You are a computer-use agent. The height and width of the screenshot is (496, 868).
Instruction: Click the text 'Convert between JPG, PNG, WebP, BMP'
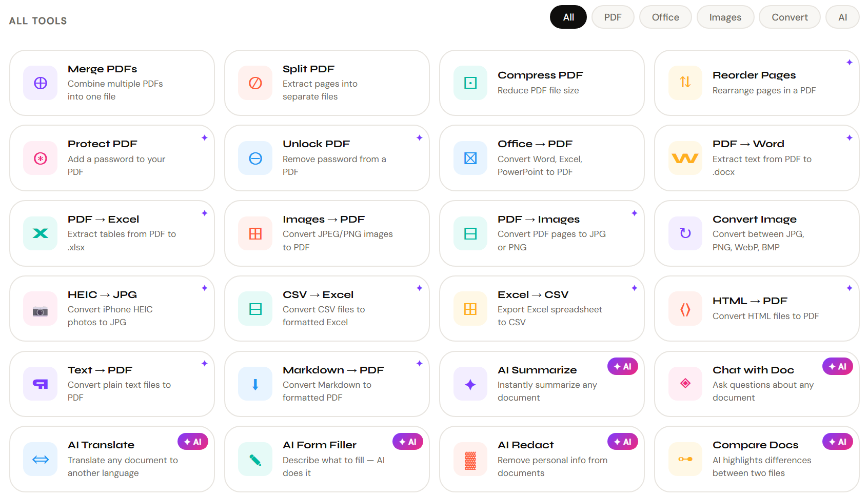click(758, 241)
